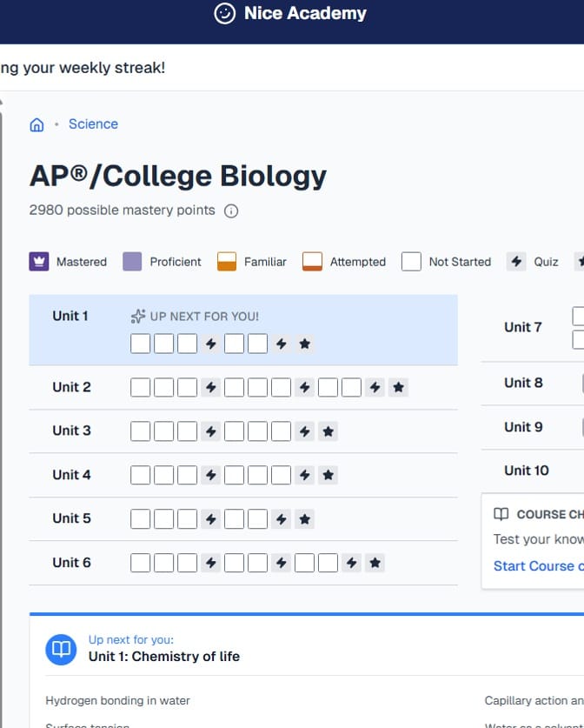Start the Unit 1 test star icon
The image size is (584, 728).
304,344
